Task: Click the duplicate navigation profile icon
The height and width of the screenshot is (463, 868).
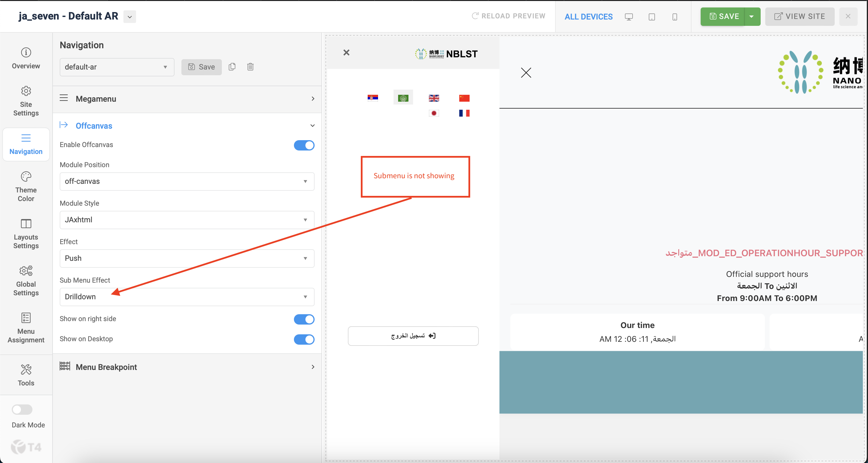Action: tap(232, 67)
